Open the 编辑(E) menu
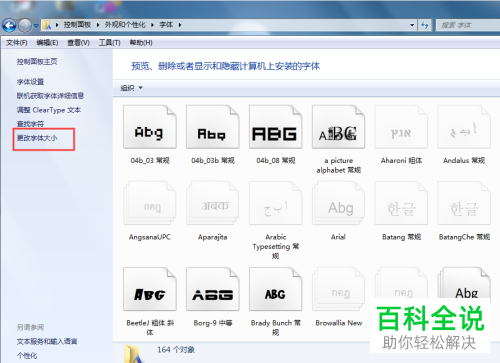This screenshot has width=500, height=363. pyautogui.click(x=47, y=43)
